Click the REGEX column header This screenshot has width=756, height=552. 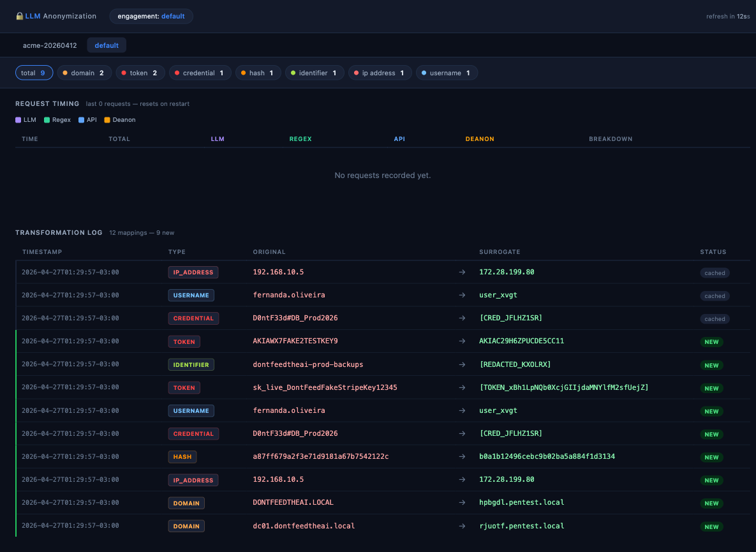300,139
